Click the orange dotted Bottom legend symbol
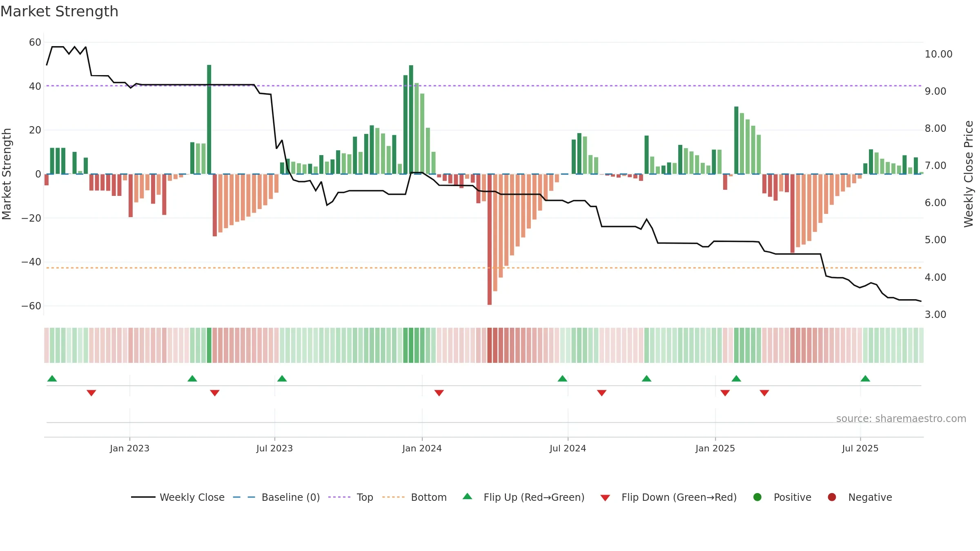The image size is (980, 551). coord(393,497)
